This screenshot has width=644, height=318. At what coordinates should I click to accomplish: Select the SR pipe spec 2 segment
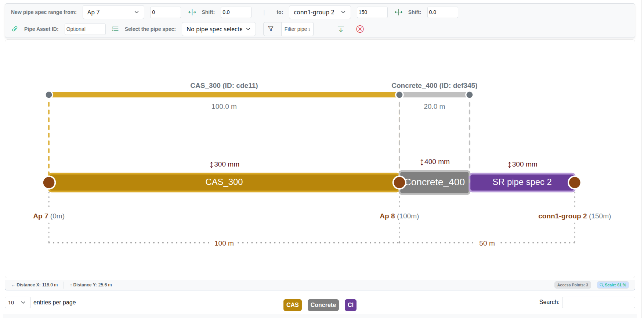[522, 182]
